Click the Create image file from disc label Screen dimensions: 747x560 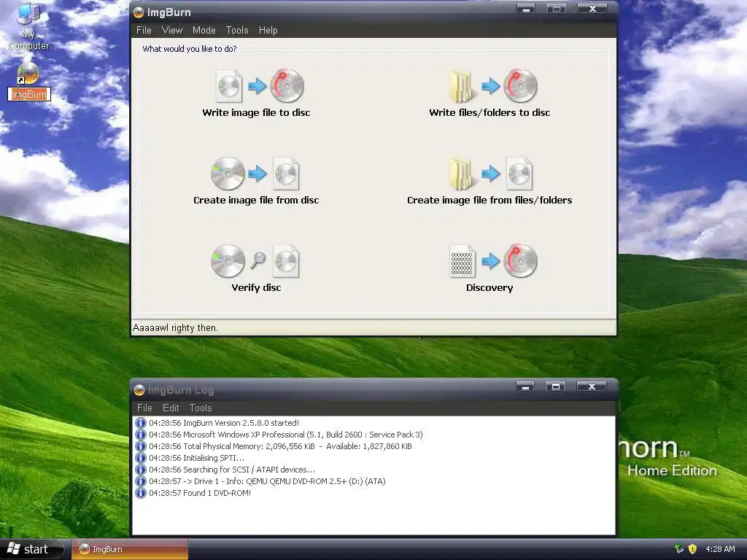tap(256, 200)
